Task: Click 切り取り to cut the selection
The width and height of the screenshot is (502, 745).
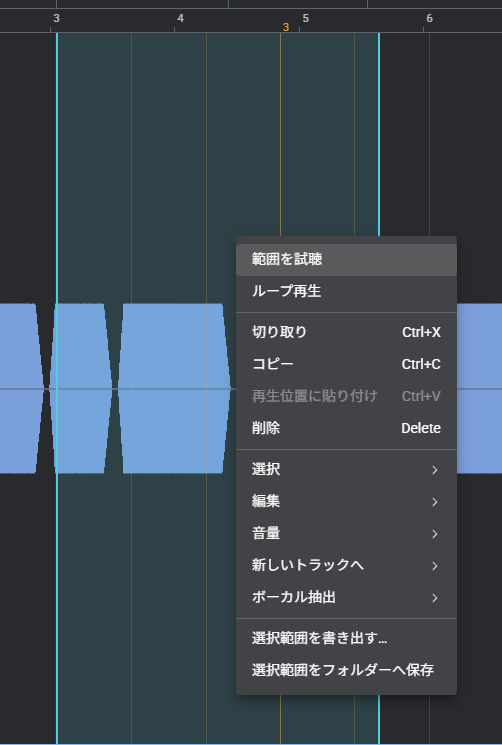Action: (x=346, y=332)
